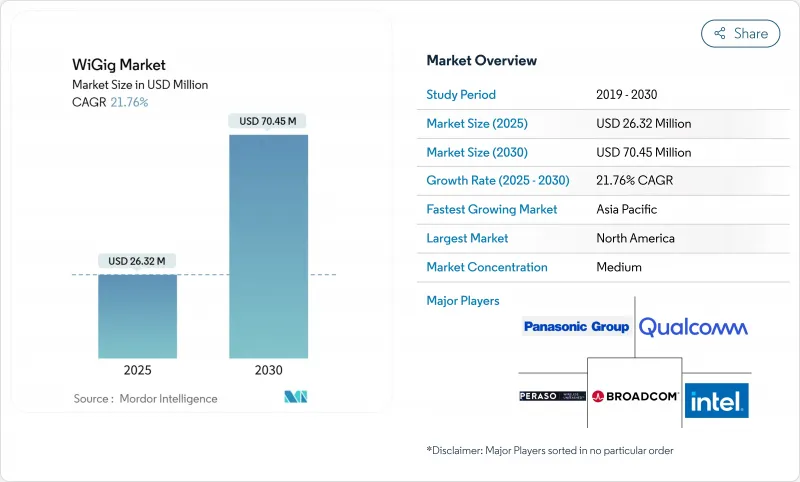Click the Intel logo
The height and width of the screenshot is (482, 800).
716,401
